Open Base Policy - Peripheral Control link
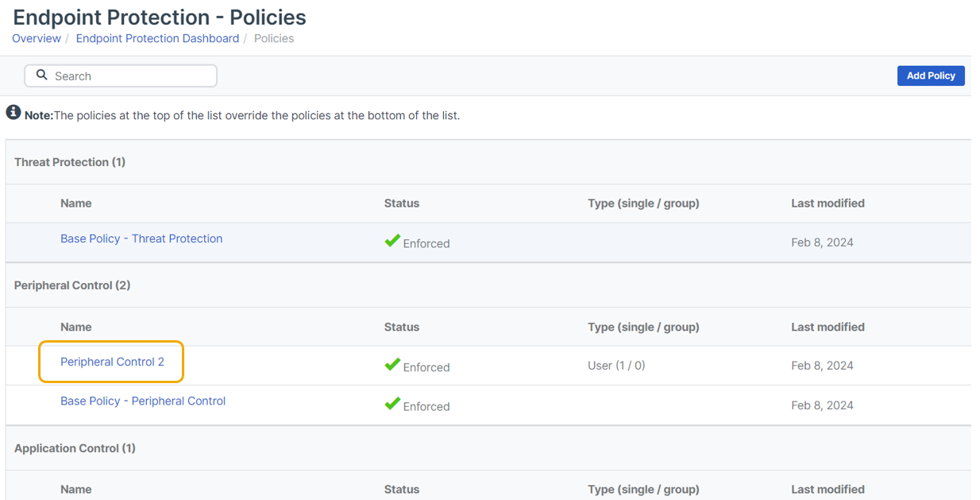The height and width of the screenshot is (500, 980). pyautogui.click(x=143, y=401)
